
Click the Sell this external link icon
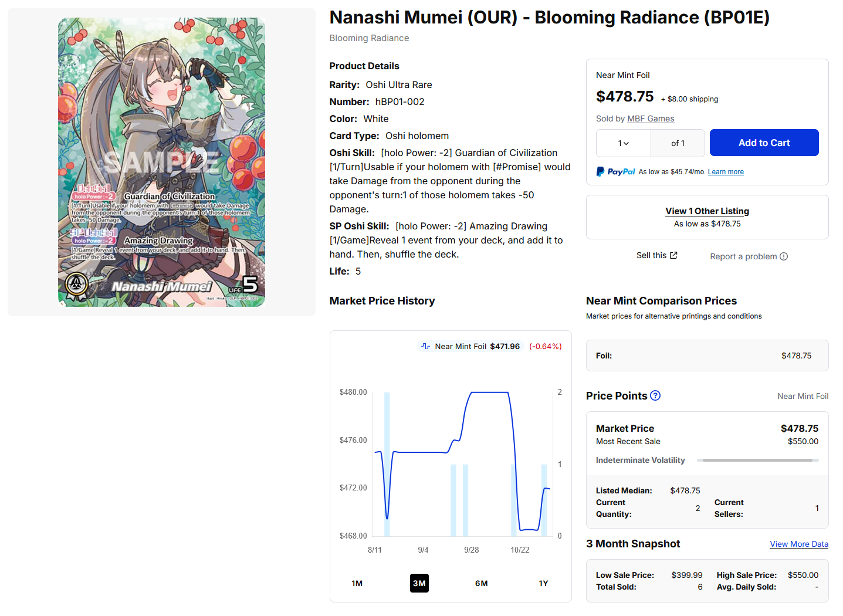pos(673,255)
